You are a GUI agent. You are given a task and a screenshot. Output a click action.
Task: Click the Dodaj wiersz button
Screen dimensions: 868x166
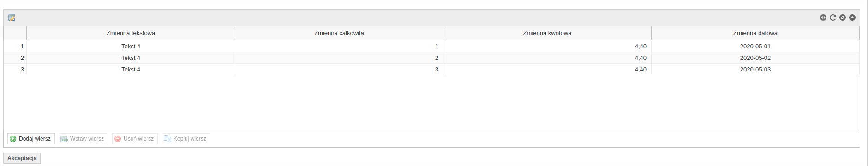tap(31, 139)
